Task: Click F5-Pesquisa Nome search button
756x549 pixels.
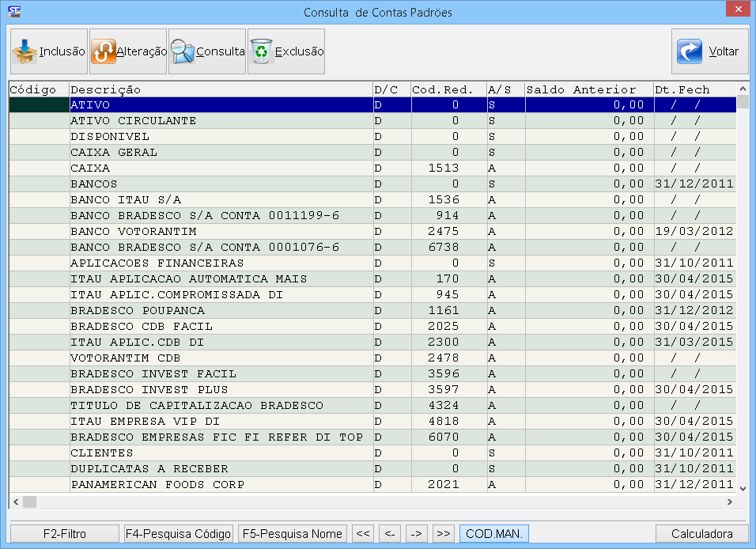Action: click(293, 534)
